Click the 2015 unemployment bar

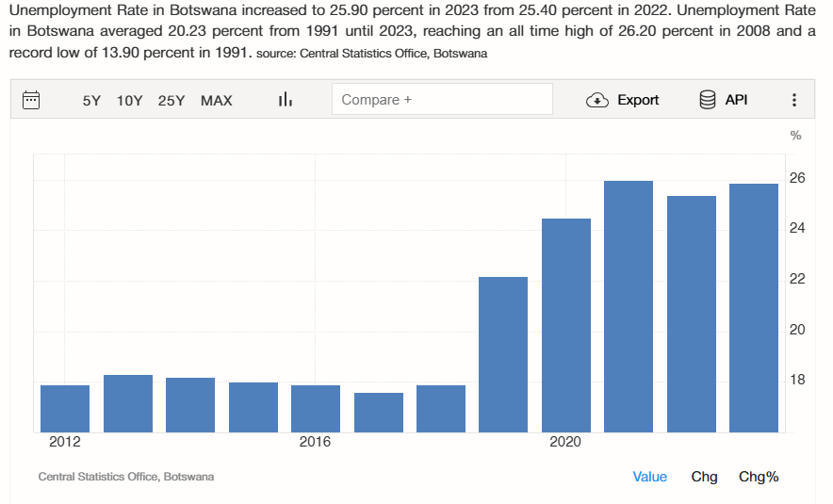[x=253, y=407]
